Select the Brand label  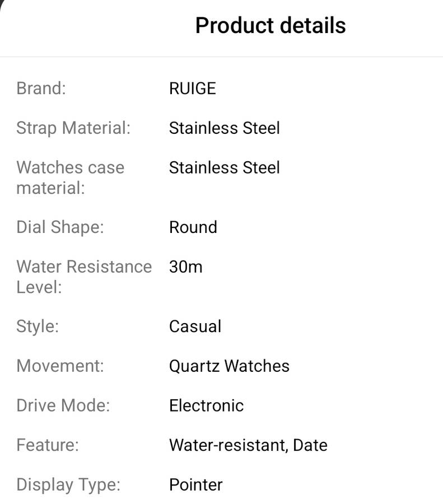pos(41,88)
